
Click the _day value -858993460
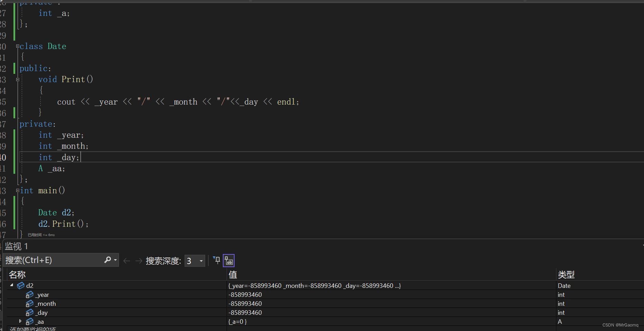[x=245, y=313]
